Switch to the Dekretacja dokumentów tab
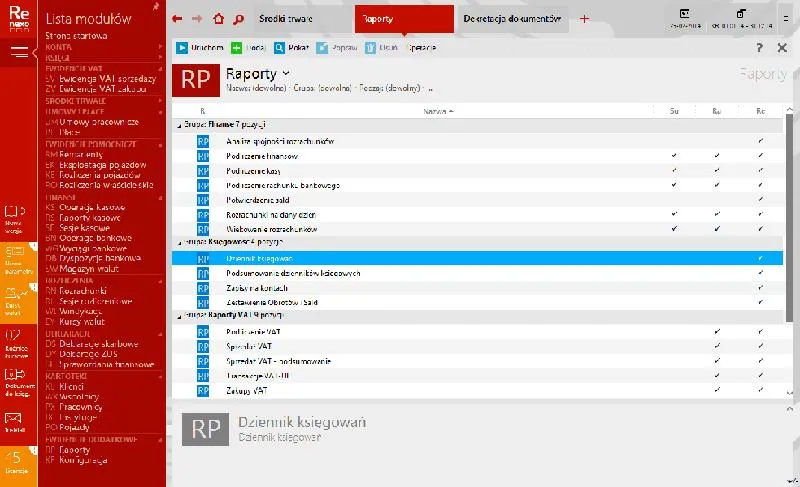Screen dimensions: 800x487 coord(512,19)
